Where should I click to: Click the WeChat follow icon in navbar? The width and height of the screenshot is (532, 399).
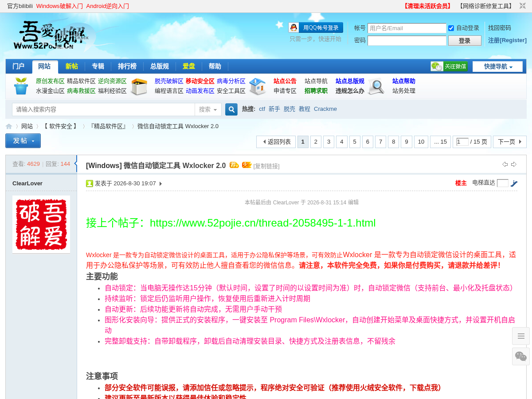coord(449,66)
